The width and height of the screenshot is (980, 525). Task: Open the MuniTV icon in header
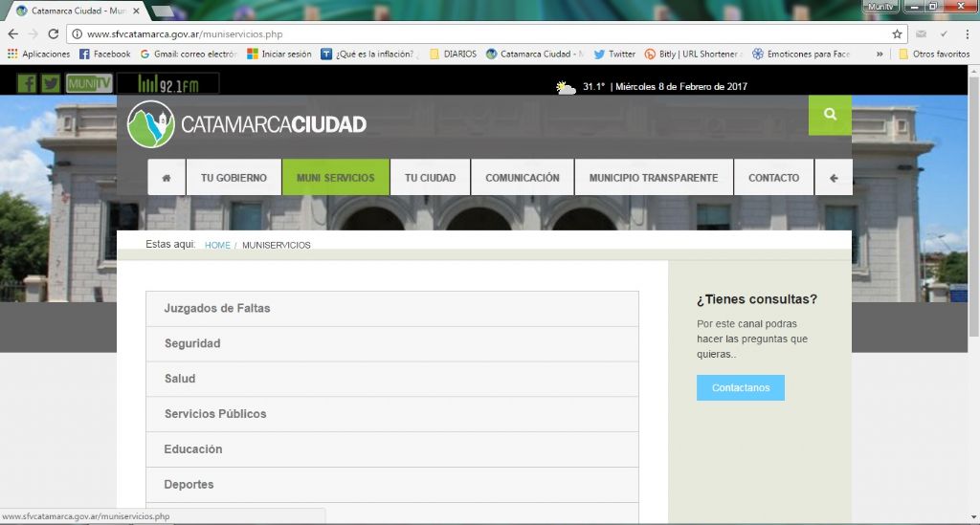pyautogui.click(x=89, y=83)
